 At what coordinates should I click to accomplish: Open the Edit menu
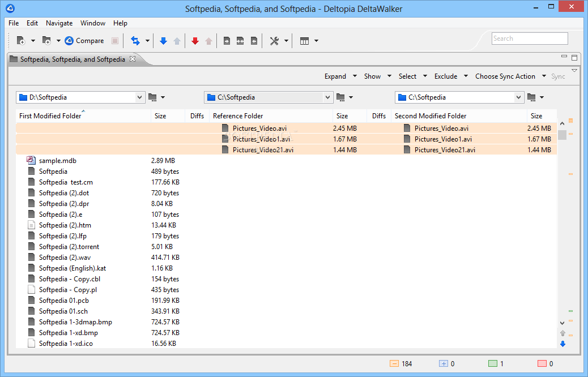pyautogui.click(x=32, y=23)
